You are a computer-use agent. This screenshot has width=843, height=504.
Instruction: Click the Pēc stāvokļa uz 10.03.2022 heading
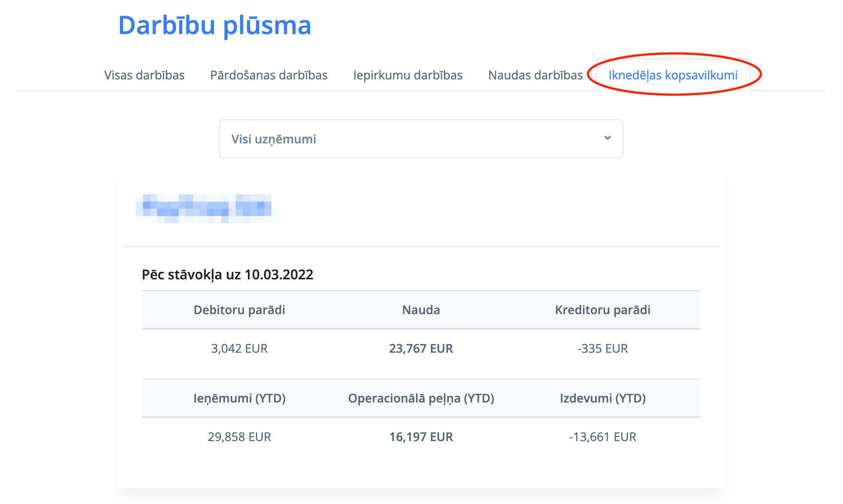coord(227,275)
